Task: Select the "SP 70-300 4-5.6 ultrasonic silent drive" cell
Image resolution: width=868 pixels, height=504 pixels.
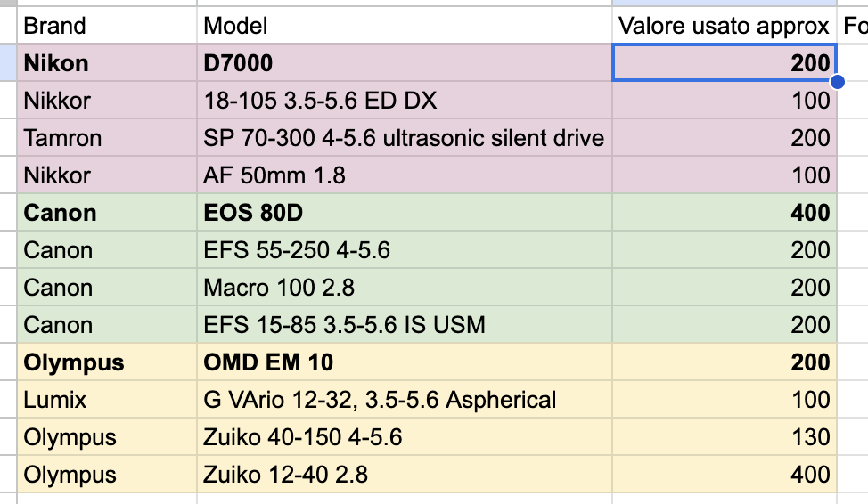Action: [x=405, y=138]
